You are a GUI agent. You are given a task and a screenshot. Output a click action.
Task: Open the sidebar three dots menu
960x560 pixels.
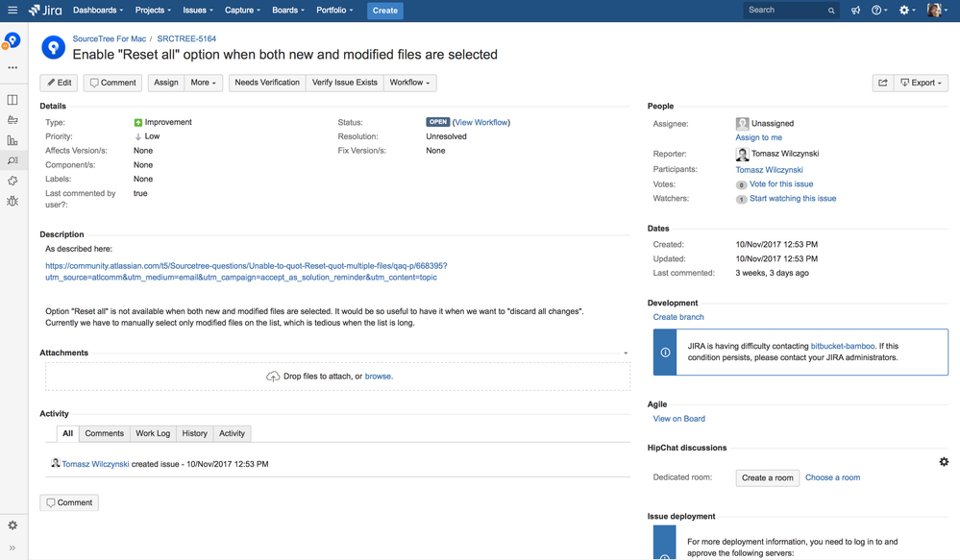tap(12, 68)
